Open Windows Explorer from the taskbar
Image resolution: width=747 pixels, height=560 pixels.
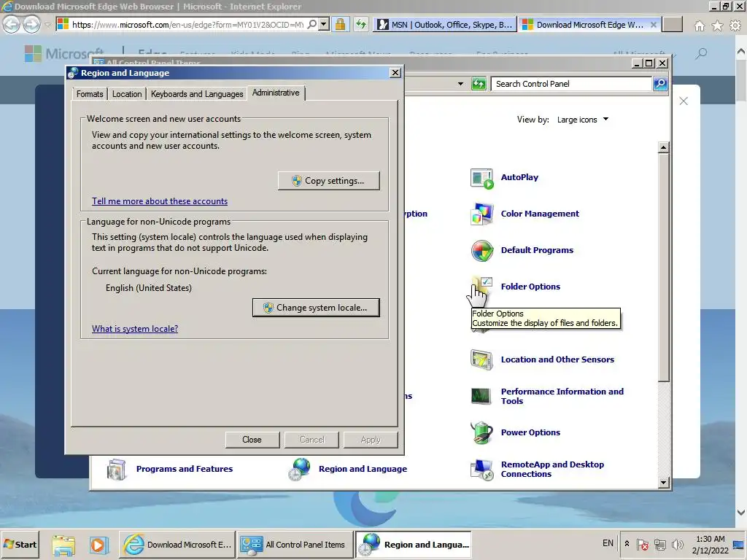pyautogui.click(x=64, y=545)
